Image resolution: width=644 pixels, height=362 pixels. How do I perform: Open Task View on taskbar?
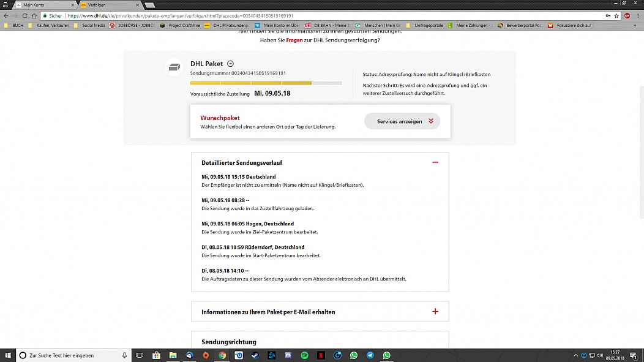(140, 355)
